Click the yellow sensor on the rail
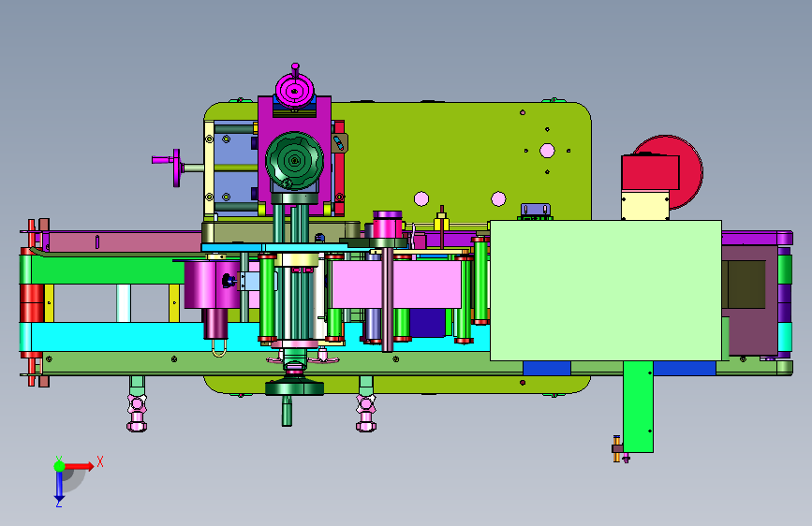The width and height of the screenshot is (812, 526). tap(441, 222)
